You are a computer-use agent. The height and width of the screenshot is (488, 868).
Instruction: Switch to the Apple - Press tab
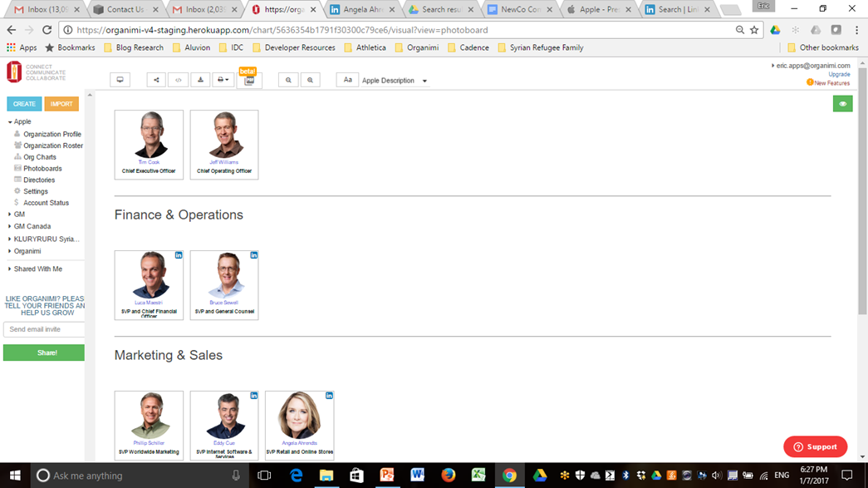599,9
